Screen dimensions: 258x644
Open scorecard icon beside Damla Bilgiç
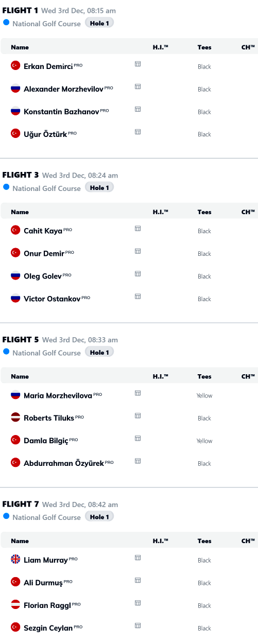(137, 438)
